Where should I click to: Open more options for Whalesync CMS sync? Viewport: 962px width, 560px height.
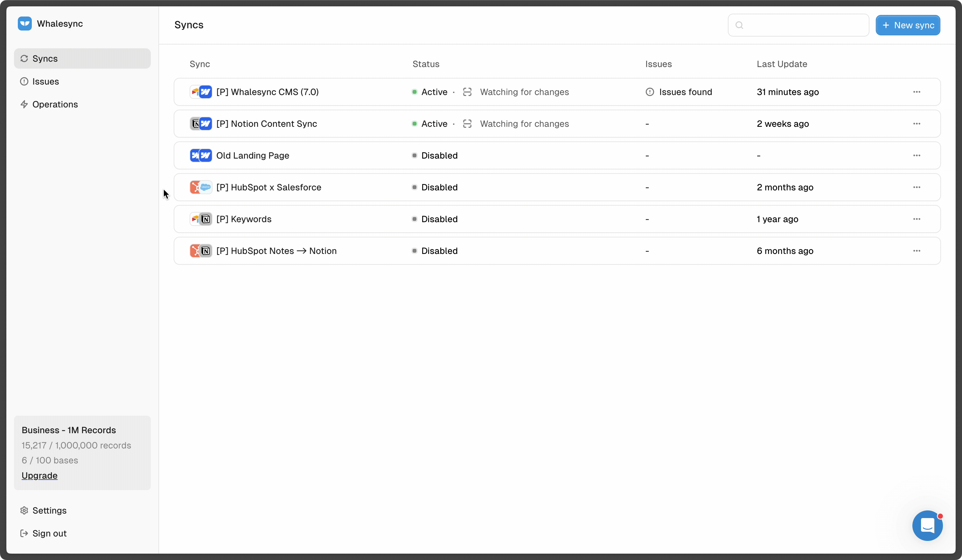(x=917, y=92)
